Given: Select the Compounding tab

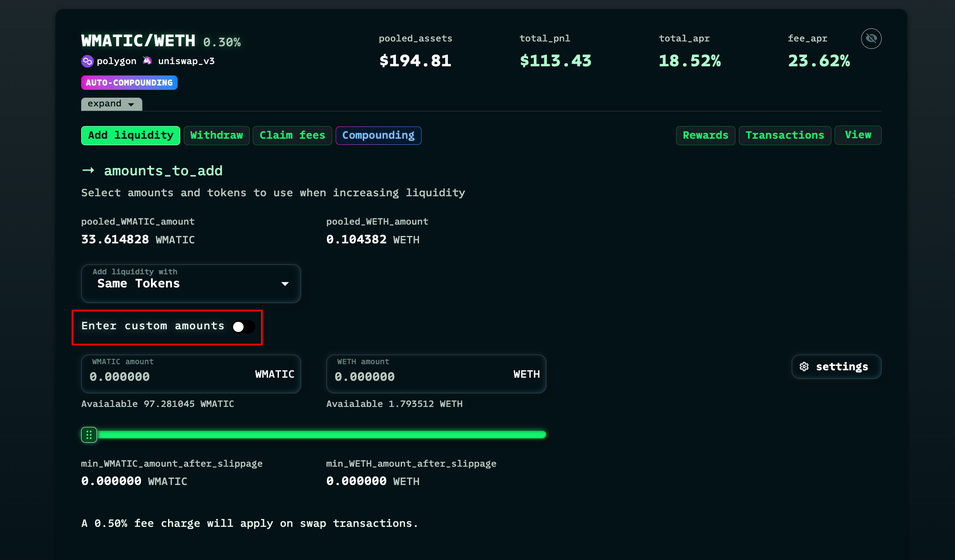Looking at the screenshot, I should pyautogui.click(x=378, y=136).
